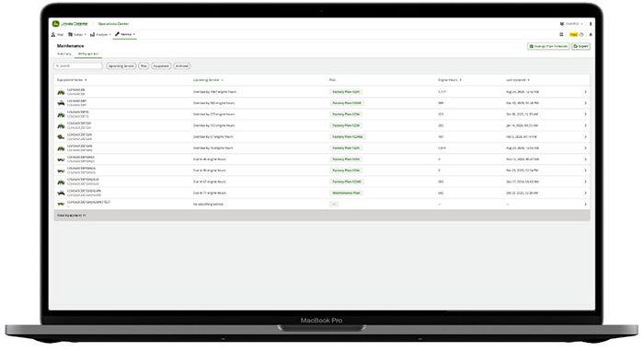This screenshot has width=644, height=351.
Task: Click 'No upcoming service' text
Action: (x=208, y=205)
